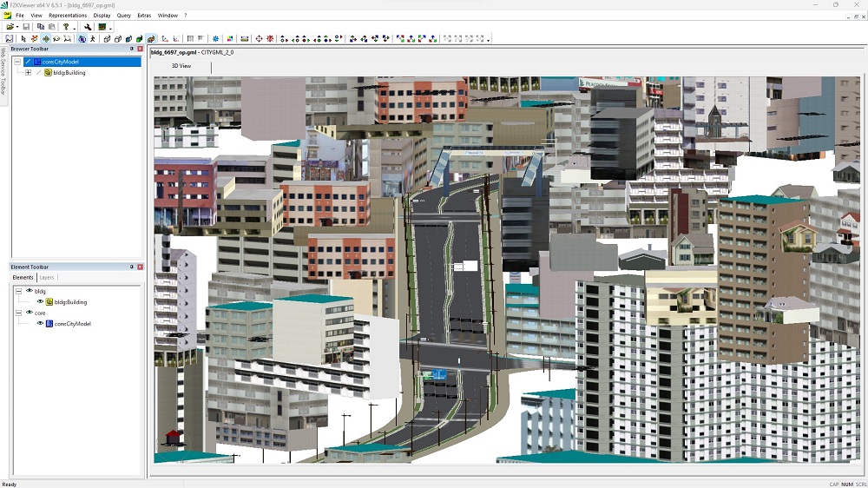The image size is (868, 488).
Task: Click the orbit view eye icon
Action: (x=82, y=39)
